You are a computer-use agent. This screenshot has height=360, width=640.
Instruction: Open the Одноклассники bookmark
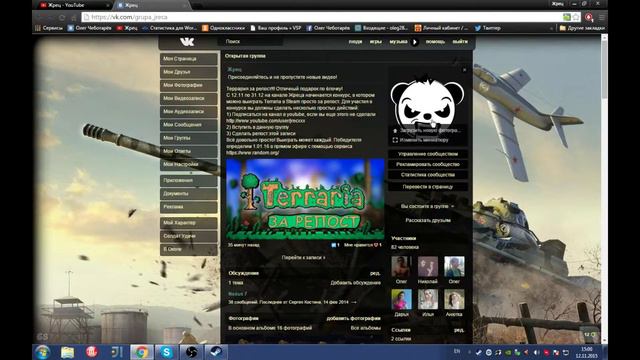[223, 28]
